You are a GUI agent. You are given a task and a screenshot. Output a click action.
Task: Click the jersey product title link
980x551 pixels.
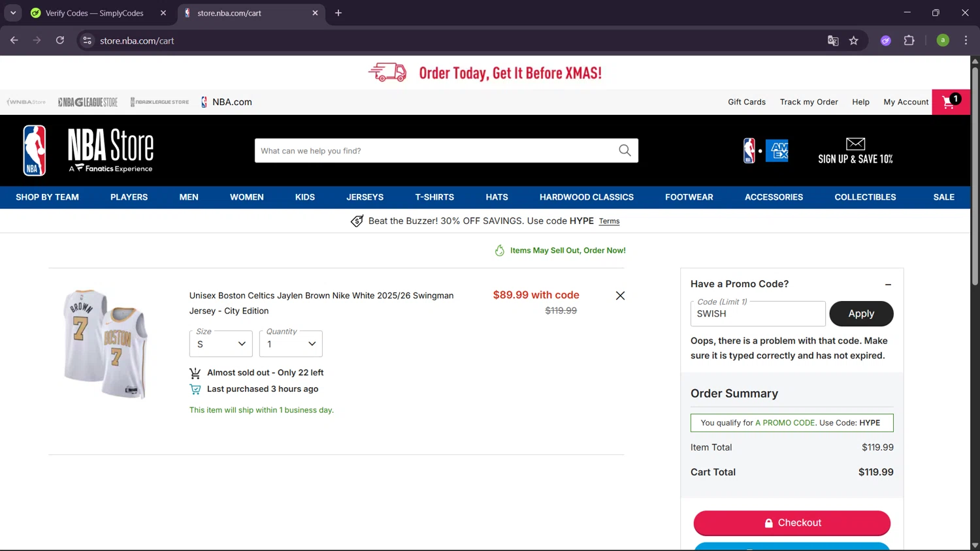(x=321, y=303)
